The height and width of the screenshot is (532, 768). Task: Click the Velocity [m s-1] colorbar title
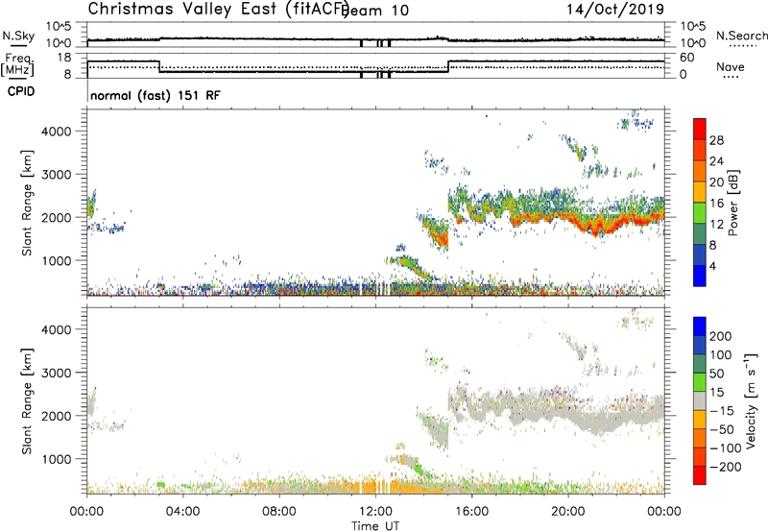point(751,401)
